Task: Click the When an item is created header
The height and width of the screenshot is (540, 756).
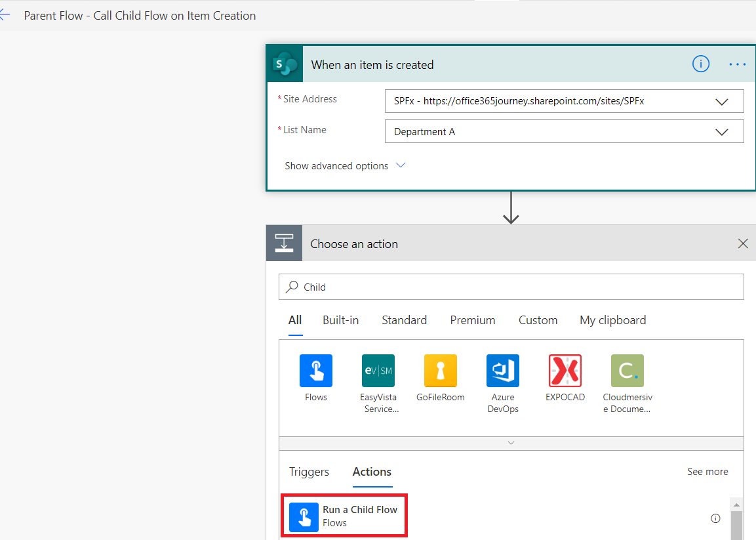Action: pyautogui.click(x=372, y=65)
